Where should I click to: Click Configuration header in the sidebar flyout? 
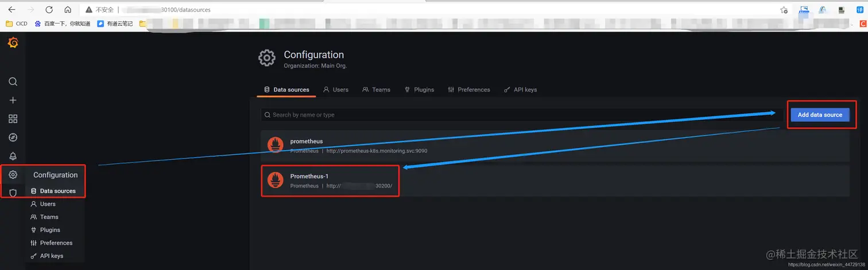(55, 175)
